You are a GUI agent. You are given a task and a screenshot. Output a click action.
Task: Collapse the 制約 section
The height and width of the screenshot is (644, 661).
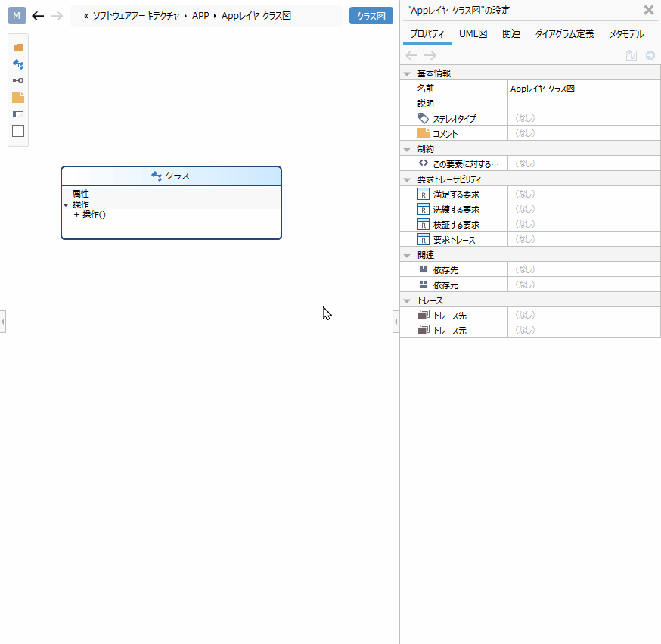pyautogui.click(x=407, y=149)
